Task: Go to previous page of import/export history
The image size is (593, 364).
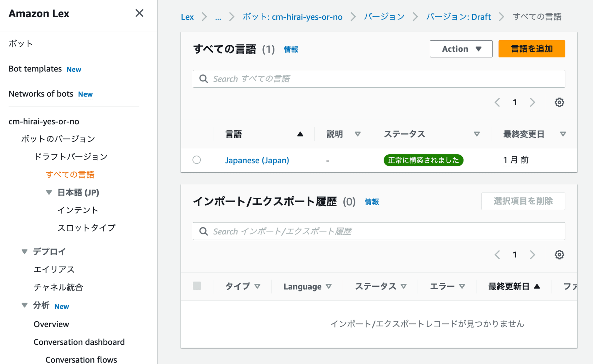Action: [498, 255]
